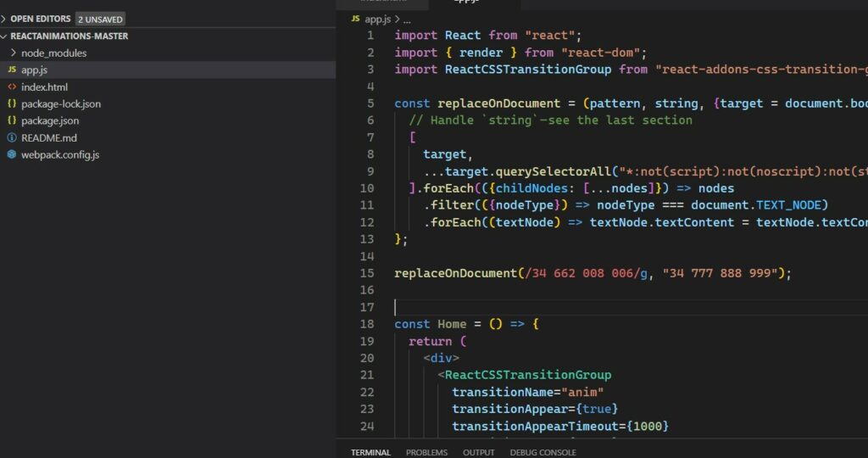Click the breadcrumb ellipsis after app.js
This screenshot has width=868, height=458.
(407, 20)
